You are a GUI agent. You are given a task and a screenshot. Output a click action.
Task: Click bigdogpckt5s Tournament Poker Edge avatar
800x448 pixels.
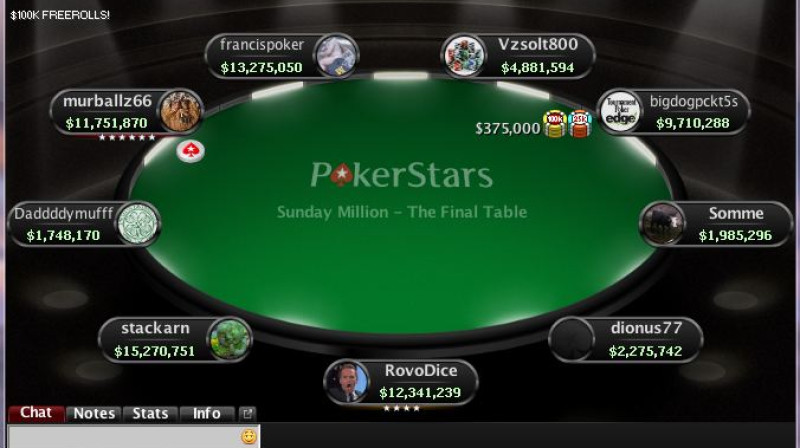click(x=620, y=112)
